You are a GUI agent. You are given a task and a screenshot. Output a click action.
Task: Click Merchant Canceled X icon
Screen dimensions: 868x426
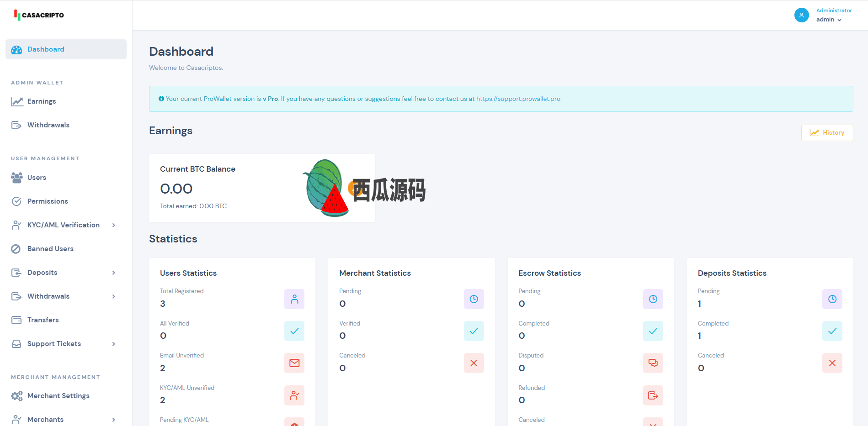[474, 363]
